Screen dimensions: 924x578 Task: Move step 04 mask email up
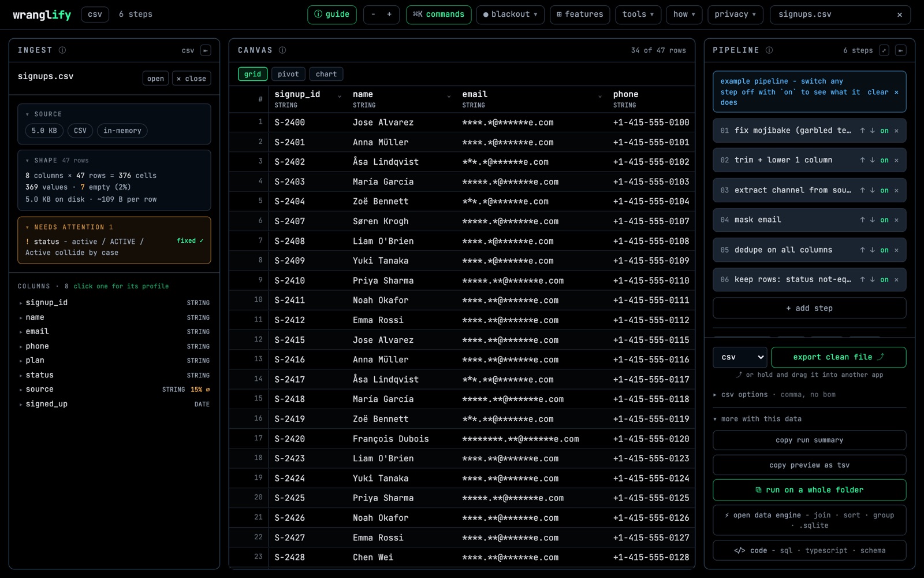pyautogui.click(x=863, y=220)
